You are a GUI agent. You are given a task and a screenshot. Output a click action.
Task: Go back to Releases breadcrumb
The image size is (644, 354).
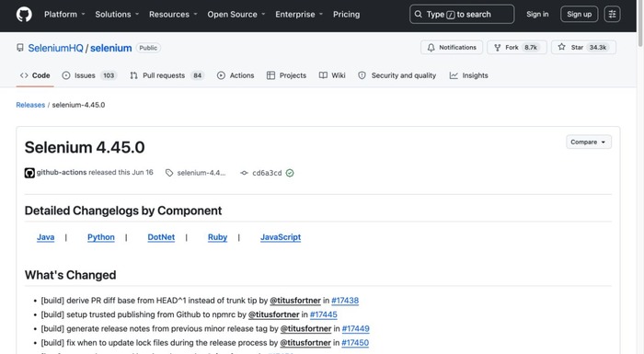click(x=30, y=105)
